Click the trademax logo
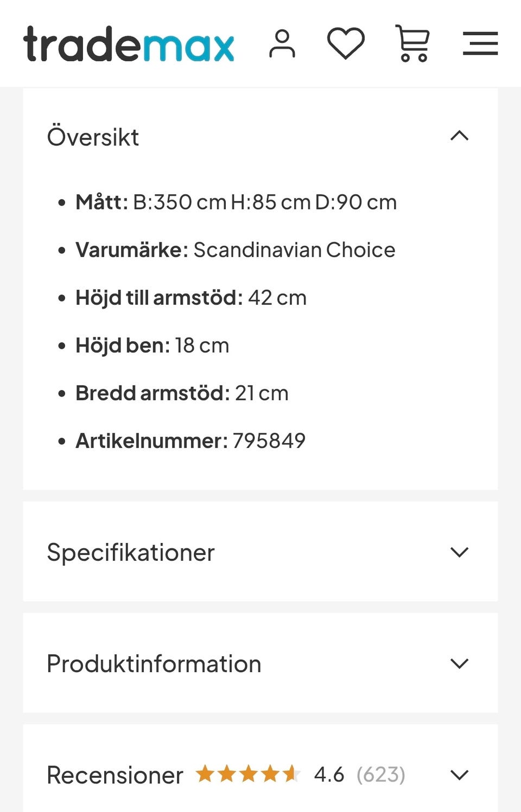The width and height of the screenshot is (521, 812). click(x=129, y=43)
